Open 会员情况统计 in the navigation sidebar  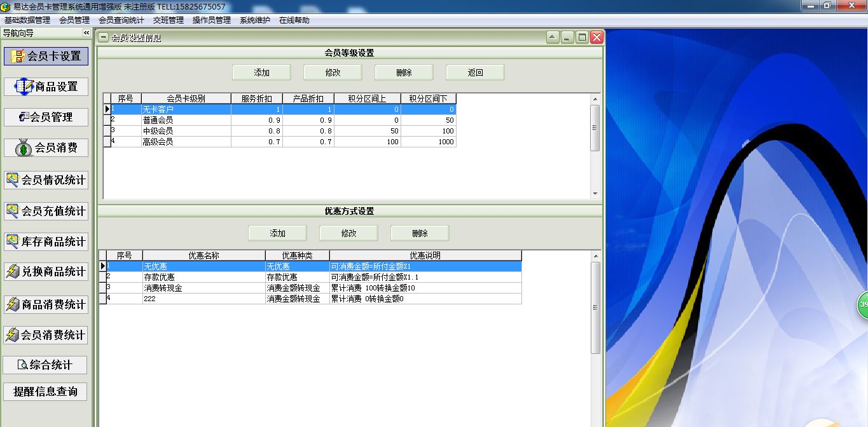[46, 180]
